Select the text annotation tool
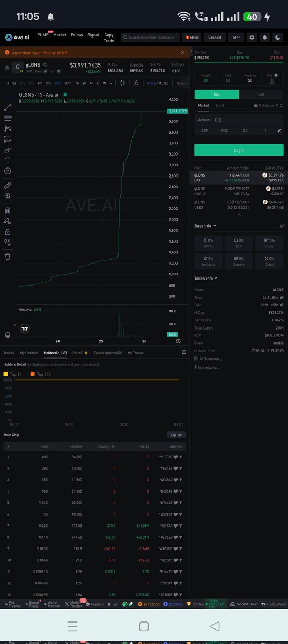 click(x=8, y=160)
